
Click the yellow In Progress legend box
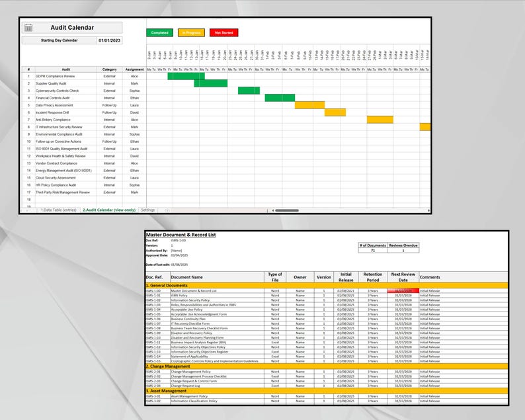point(191,33)
